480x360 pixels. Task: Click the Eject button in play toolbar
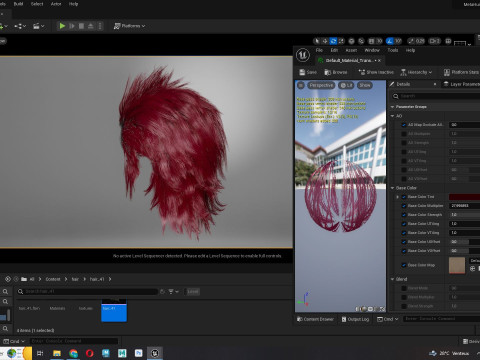point(90,26)
